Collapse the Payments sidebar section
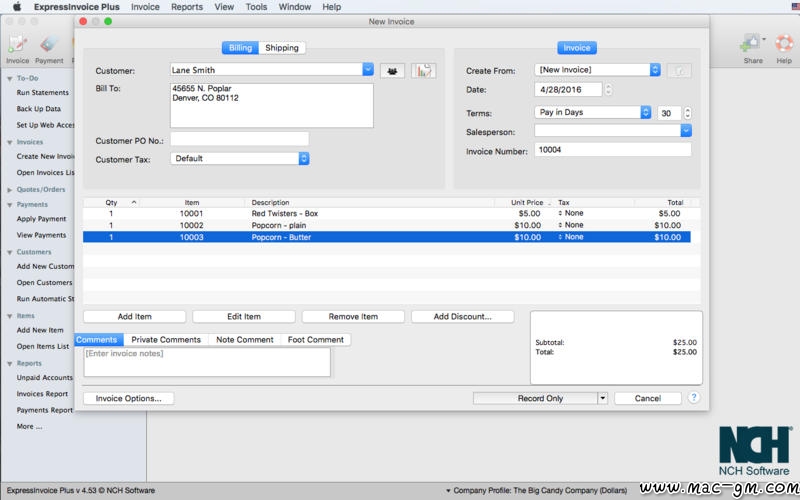Viewport: 800px width, 500px height. tap(10, 205)
